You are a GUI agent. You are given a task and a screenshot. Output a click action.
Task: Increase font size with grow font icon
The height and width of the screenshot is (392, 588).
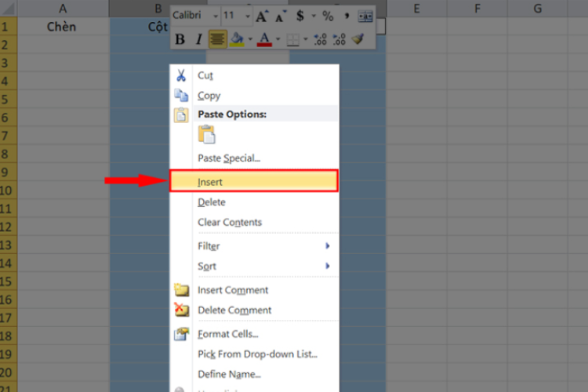coord(262,16)
